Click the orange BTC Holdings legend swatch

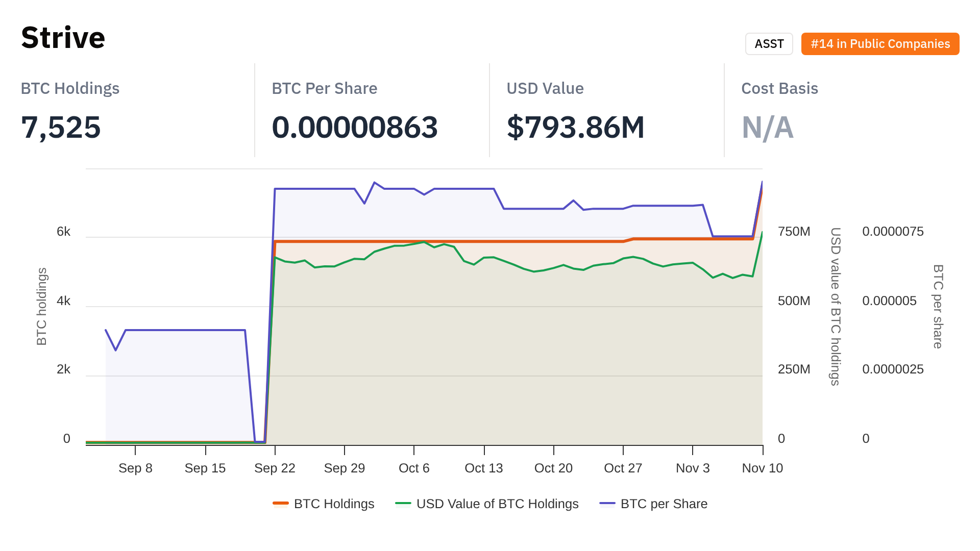coord(281,504)
